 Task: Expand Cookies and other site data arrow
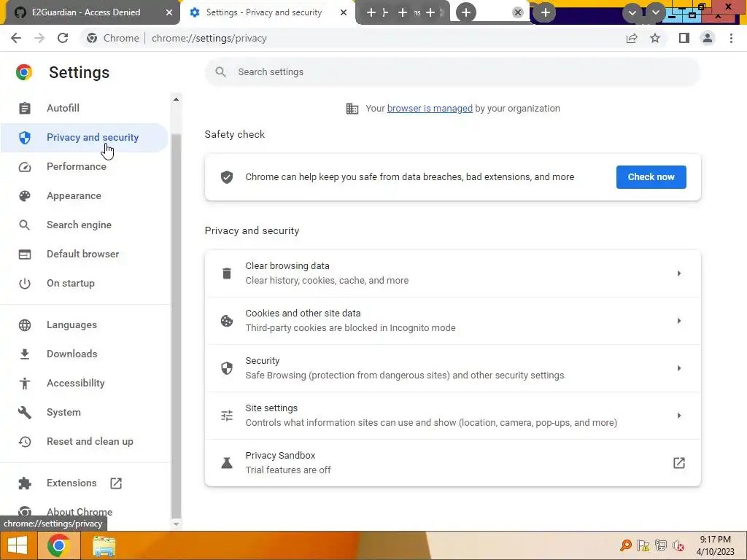(679, 321)
